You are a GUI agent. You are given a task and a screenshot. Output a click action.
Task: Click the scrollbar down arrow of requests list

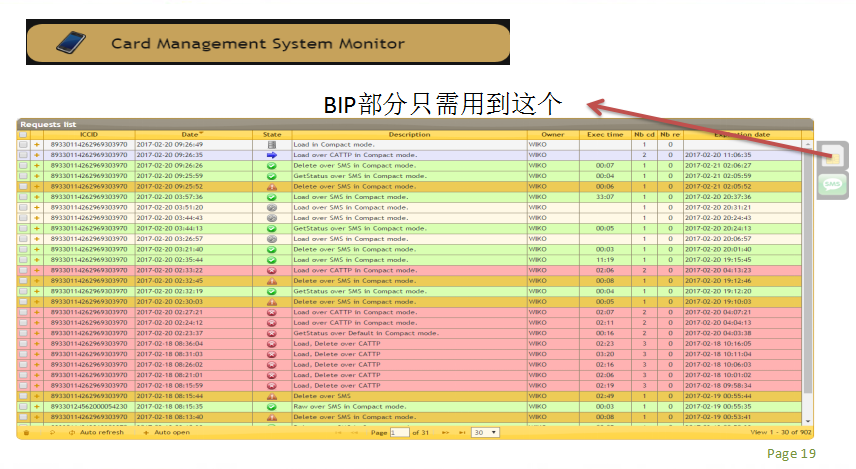pyautogui.click(x=808, y=421)
